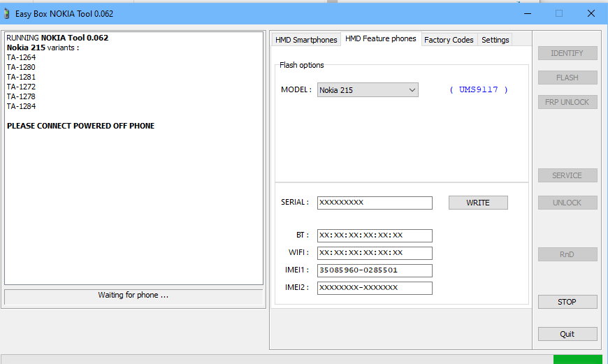Select the HMD Feature phones tab

pos(381,38)
